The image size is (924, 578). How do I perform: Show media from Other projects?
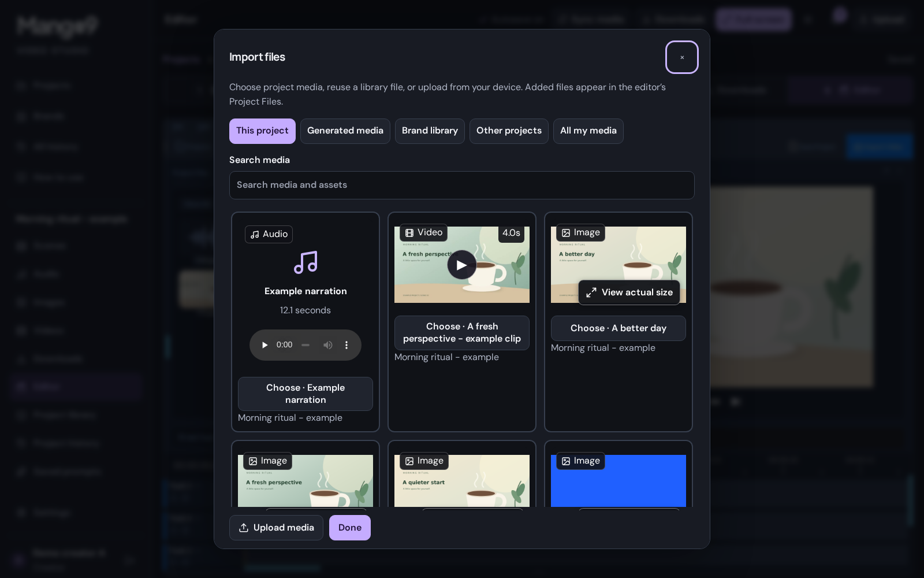coord(509,131)
